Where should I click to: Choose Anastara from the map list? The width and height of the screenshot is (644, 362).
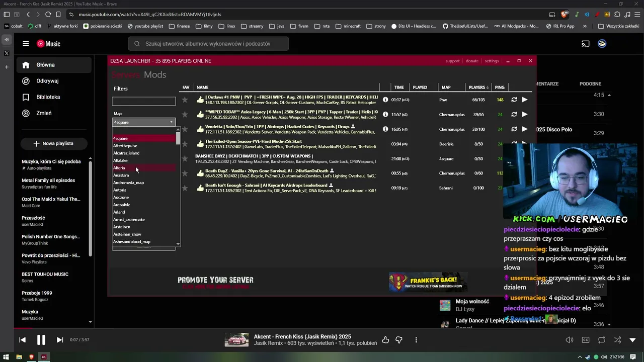coord(121,175)
